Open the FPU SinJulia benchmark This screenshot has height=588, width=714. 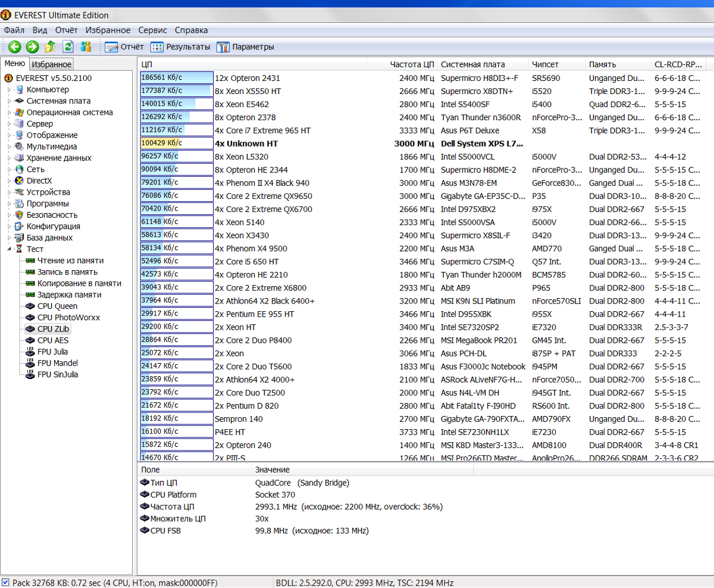pos(58,374)
